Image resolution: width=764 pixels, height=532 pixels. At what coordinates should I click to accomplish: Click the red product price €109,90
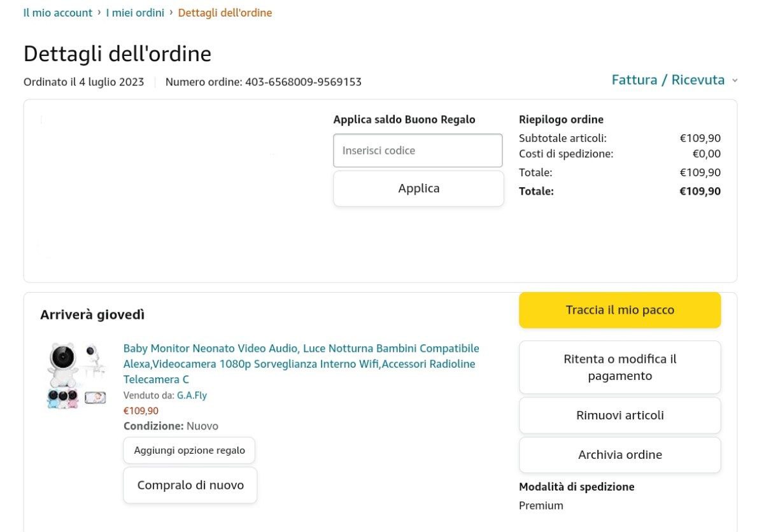point(141,410)
